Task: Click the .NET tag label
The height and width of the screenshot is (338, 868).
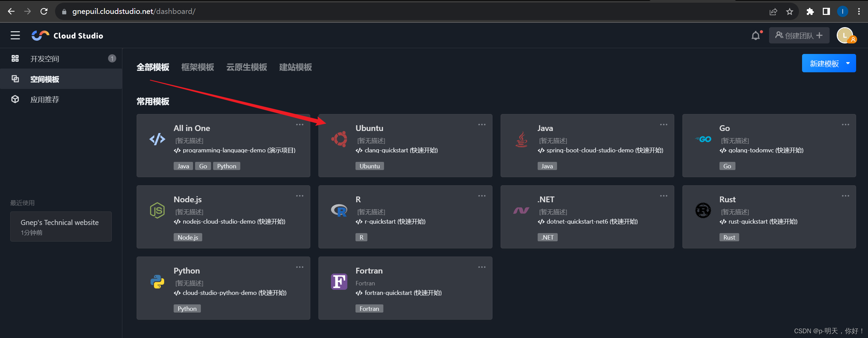Action: tap(548, 237)
